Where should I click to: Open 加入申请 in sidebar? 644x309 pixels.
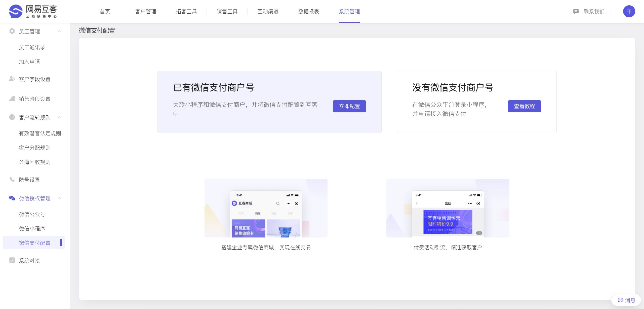coord(29,62)
